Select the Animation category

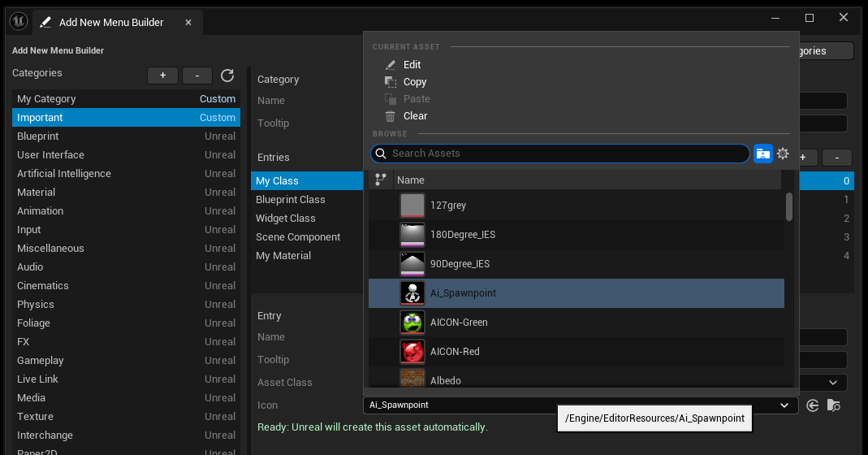[x=126, y=211]
